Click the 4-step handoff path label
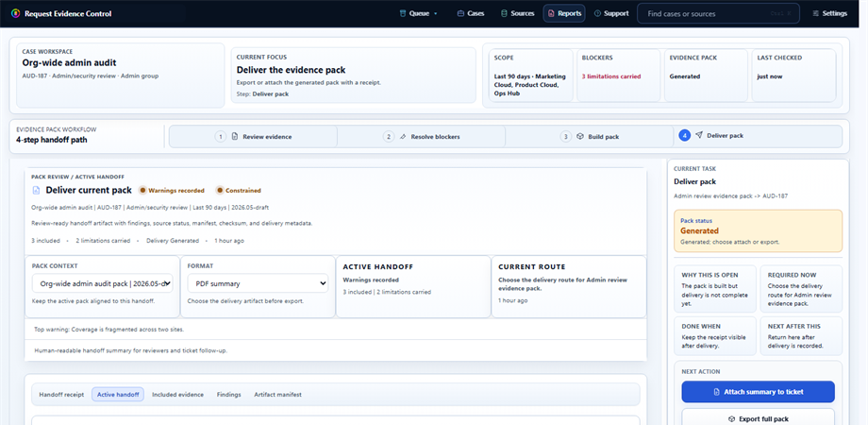The image size is (868, 425). [52, 140]
